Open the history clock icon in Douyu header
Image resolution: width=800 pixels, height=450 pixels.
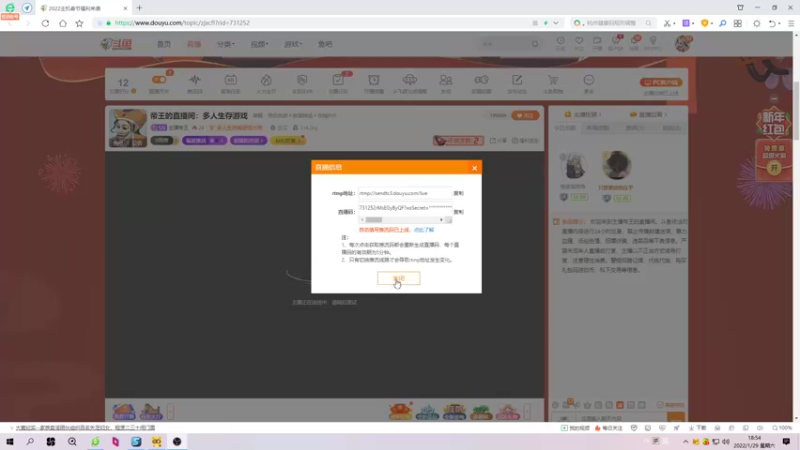point(560,41)
